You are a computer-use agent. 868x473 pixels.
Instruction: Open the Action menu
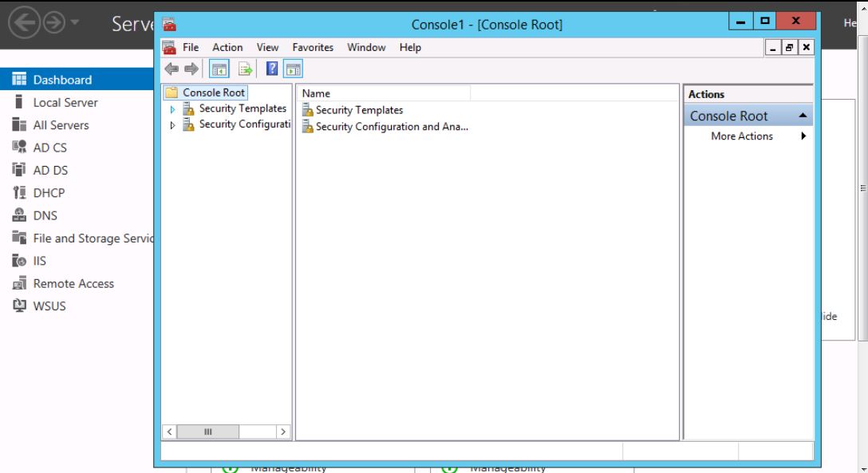point(227,48)
